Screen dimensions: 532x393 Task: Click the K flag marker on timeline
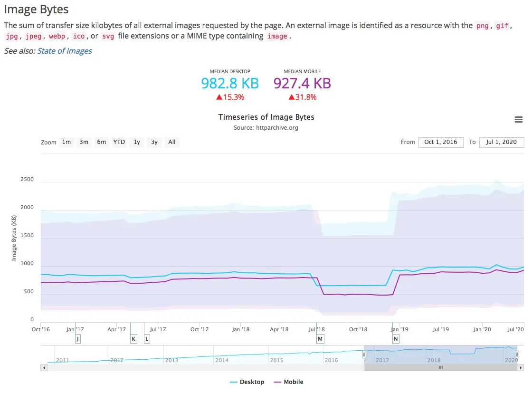(133, 339)
